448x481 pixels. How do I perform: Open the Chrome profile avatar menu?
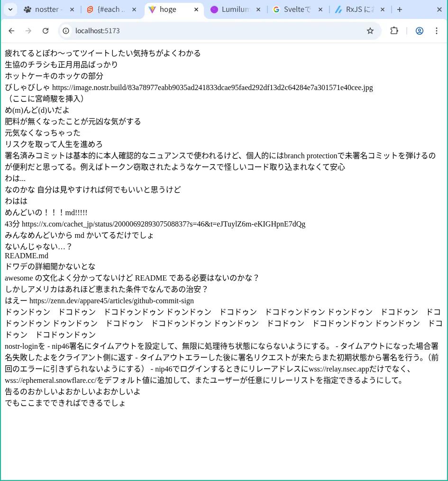[x=420, y=31]
